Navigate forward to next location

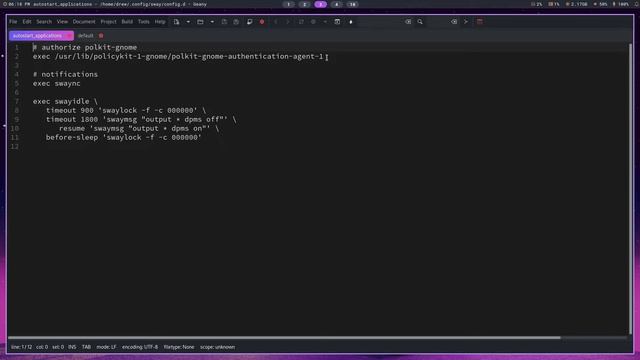tap(288, 22)
